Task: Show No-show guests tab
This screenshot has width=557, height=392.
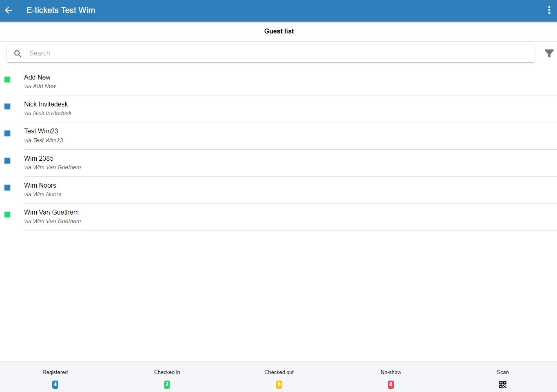Action: tap(391, 377)
